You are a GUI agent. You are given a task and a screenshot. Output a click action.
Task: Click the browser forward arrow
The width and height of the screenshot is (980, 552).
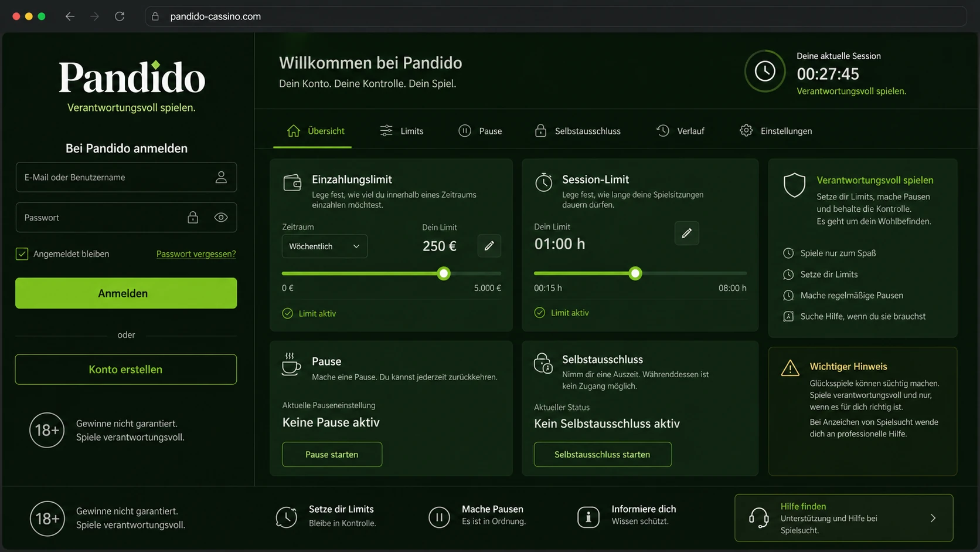[94, 16]
